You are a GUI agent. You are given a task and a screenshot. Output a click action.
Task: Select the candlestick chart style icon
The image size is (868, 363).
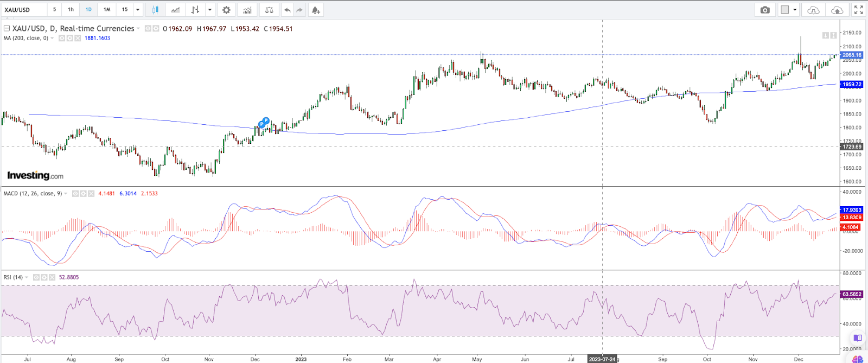[x=156, y=10]
